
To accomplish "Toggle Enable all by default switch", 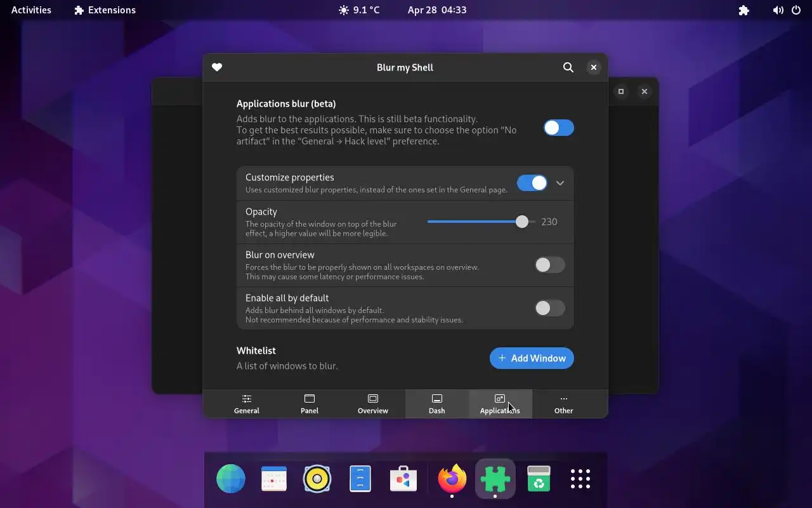I will point(550,308).
